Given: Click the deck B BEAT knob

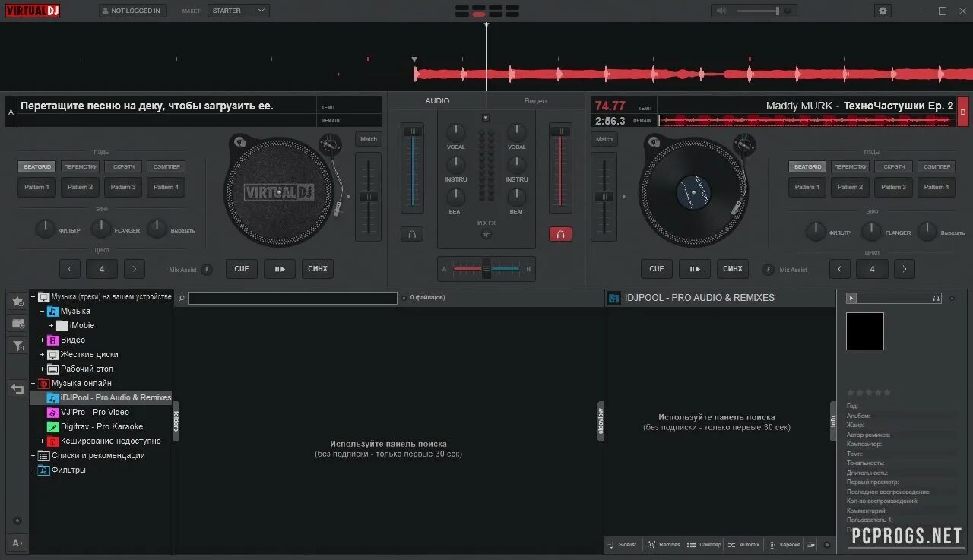Looking at the screenshot, I should [517, 197].
